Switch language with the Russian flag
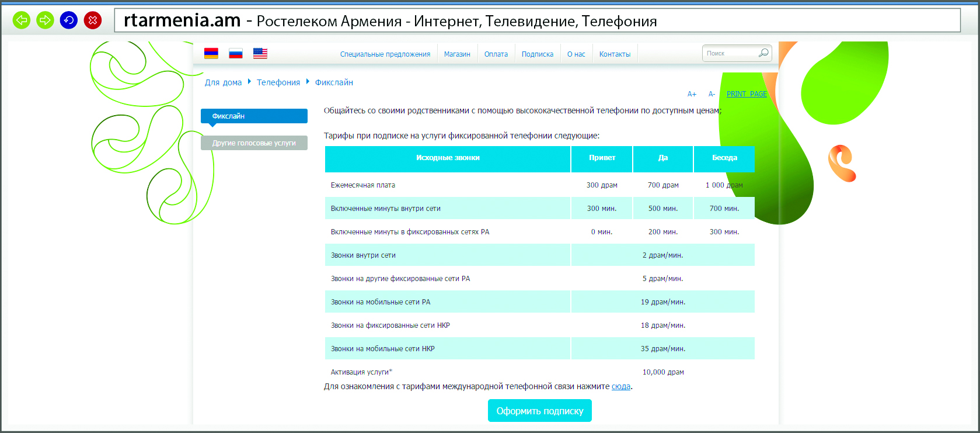This screenshot has height=433, width=980. tap(236, 53)
